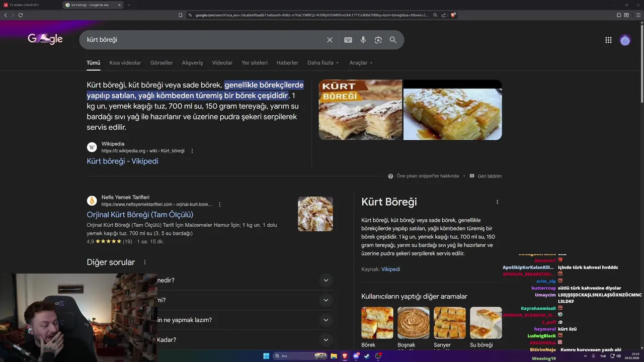This screenshot has height=362, width=644.
Task: Open Discord from the taskbar
Action: tap(356, 356)
